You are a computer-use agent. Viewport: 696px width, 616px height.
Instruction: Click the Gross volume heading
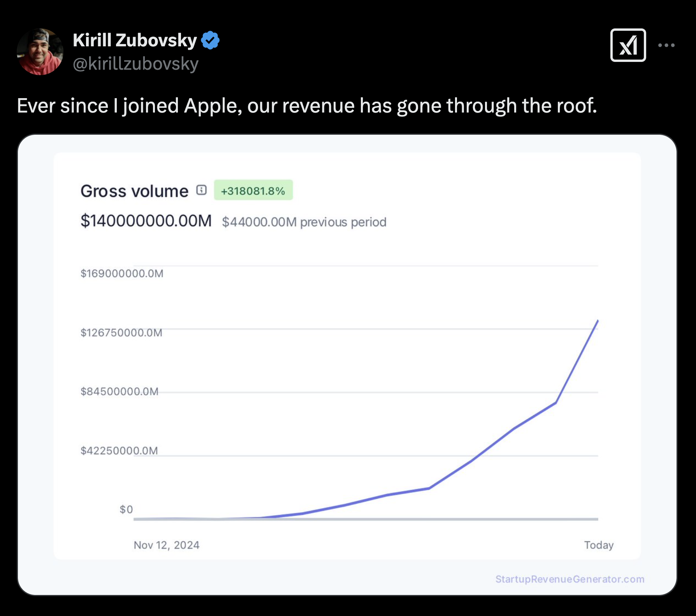pos(134,191)
